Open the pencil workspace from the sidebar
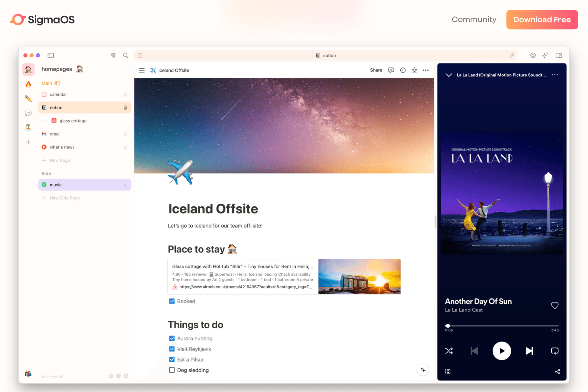Screen dimensions: 588x392 (28, 98)
